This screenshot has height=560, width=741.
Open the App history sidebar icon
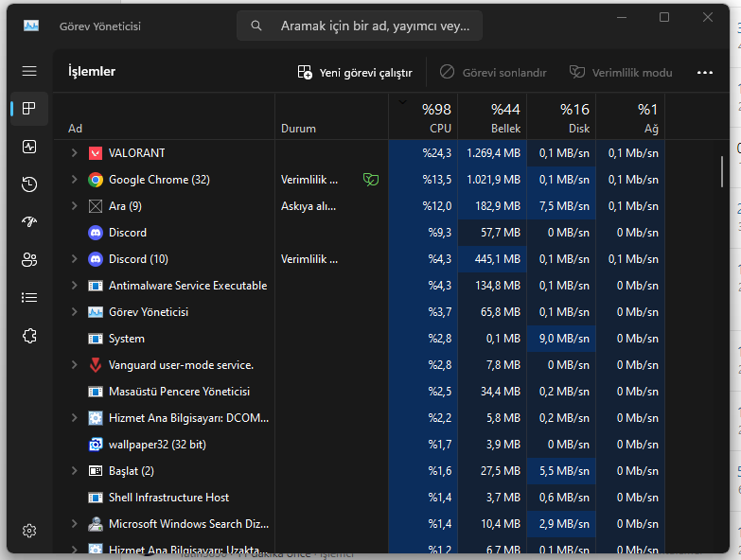[29, 184]
